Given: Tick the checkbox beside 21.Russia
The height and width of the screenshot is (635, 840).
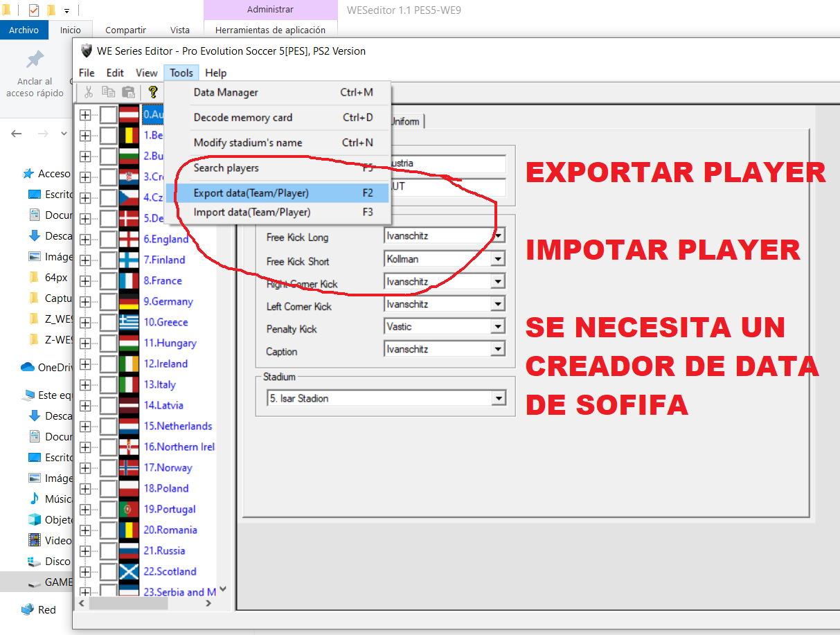Looking at the screenshot, I should (108, 551).
